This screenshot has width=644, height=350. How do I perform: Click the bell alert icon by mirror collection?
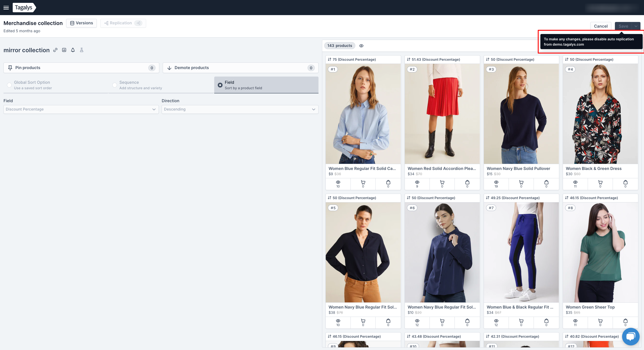(x=73, y=50)
